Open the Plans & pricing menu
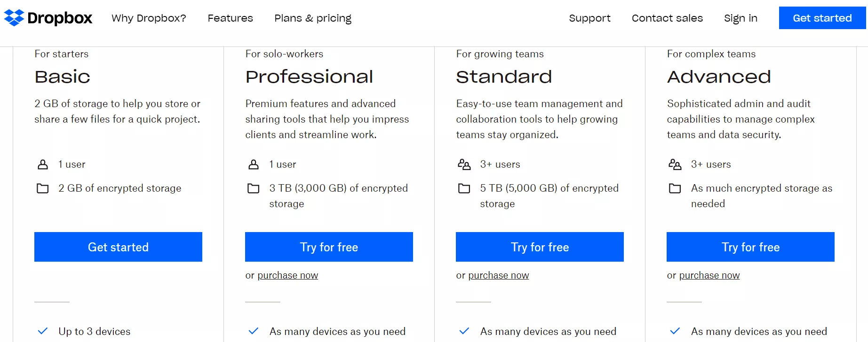This screenshot has height=342, width=868. (312, 18)
